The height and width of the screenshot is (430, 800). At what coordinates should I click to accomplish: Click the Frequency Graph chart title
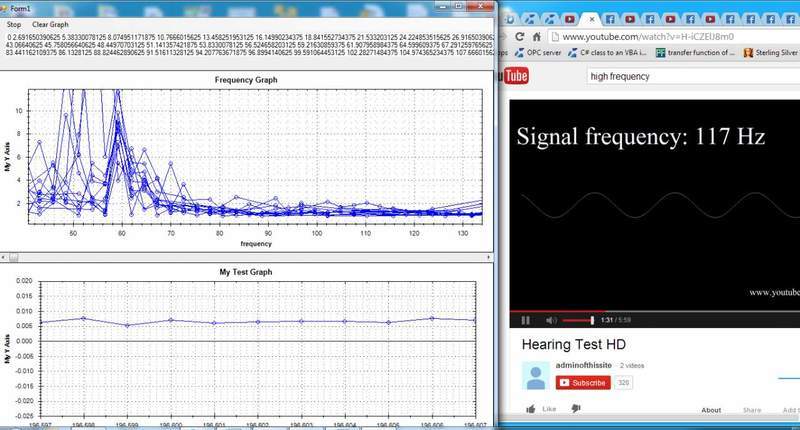coord(246,80)
